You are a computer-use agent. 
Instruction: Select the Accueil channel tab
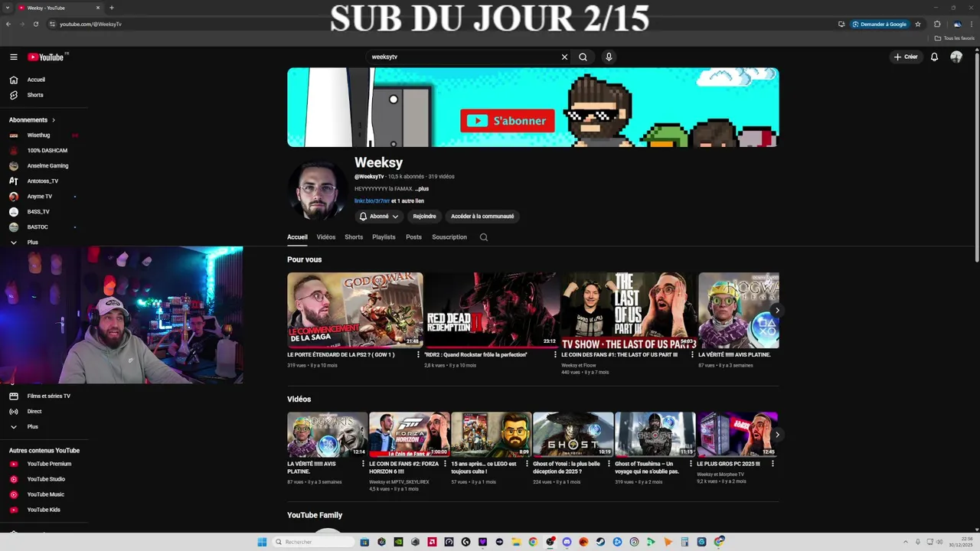click(297, 237)
